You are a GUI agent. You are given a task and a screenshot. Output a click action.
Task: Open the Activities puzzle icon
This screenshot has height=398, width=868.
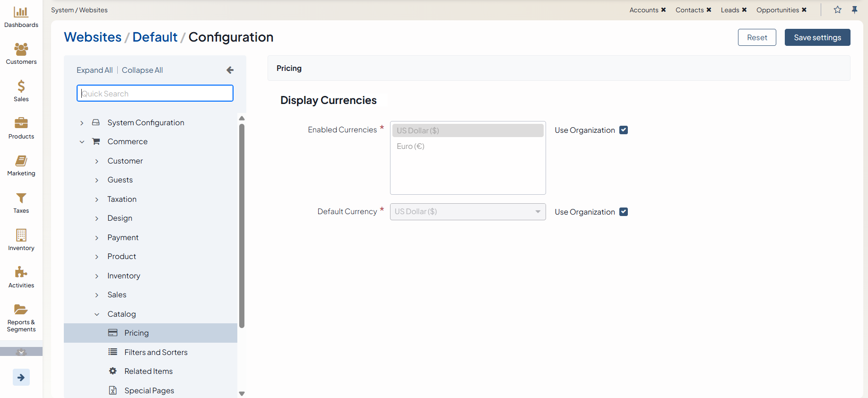(21, 272)
